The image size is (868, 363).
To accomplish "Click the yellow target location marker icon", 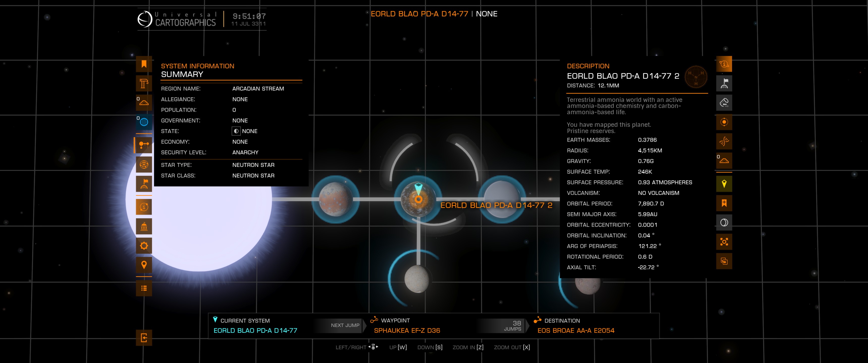I will (724, 184).
